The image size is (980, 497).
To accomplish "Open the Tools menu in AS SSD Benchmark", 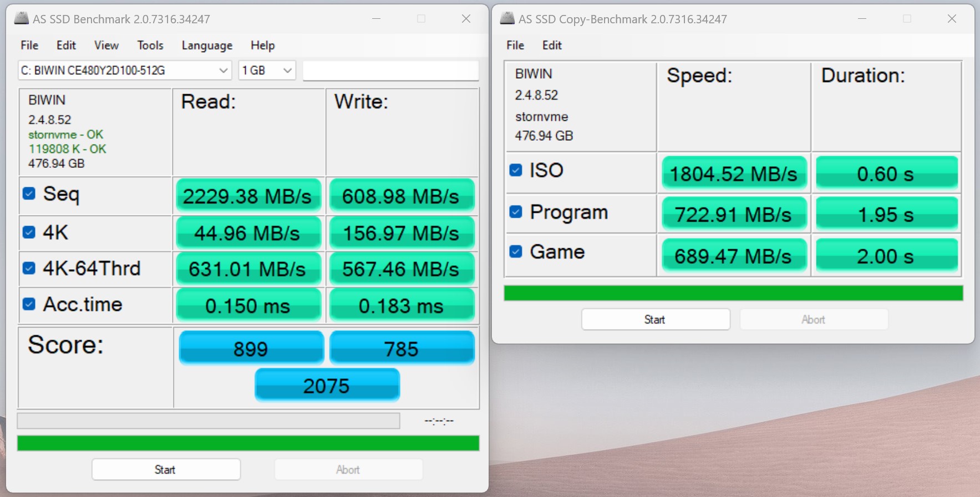I will pyautogui.click(x=150, y=45).
